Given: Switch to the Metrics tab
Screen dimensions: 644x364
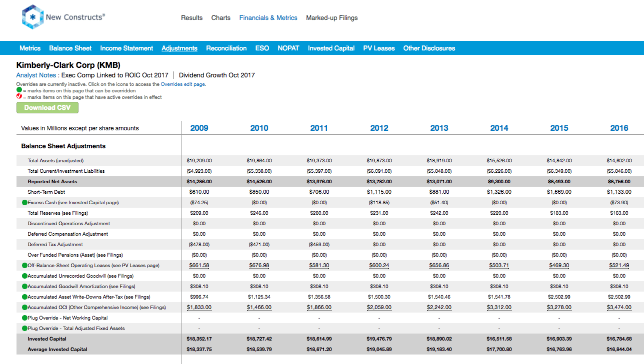Looking at the screenshot, I should [x=30, y=48].
